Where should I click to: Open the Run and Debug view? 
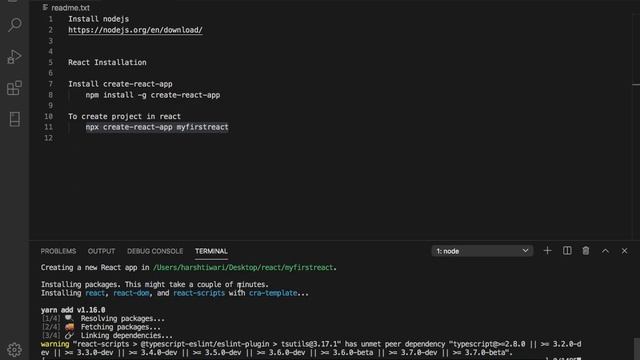coord(15,56)
